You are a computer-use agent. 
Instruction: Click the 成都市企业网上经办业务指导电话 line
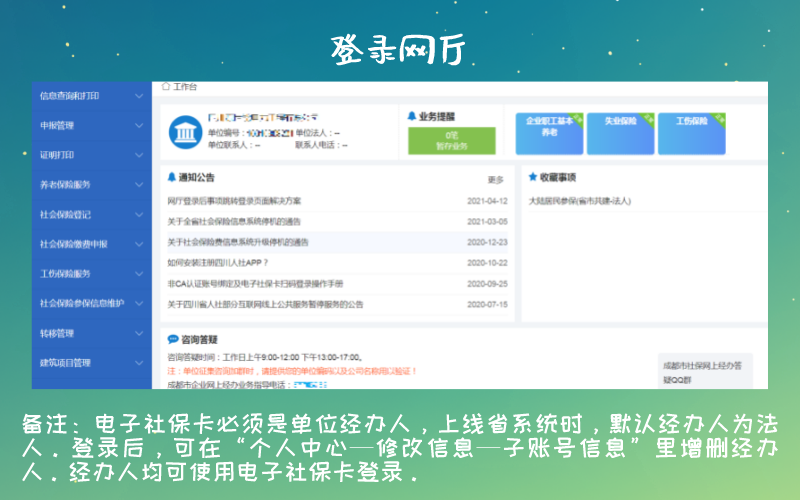tap(247, 384)
